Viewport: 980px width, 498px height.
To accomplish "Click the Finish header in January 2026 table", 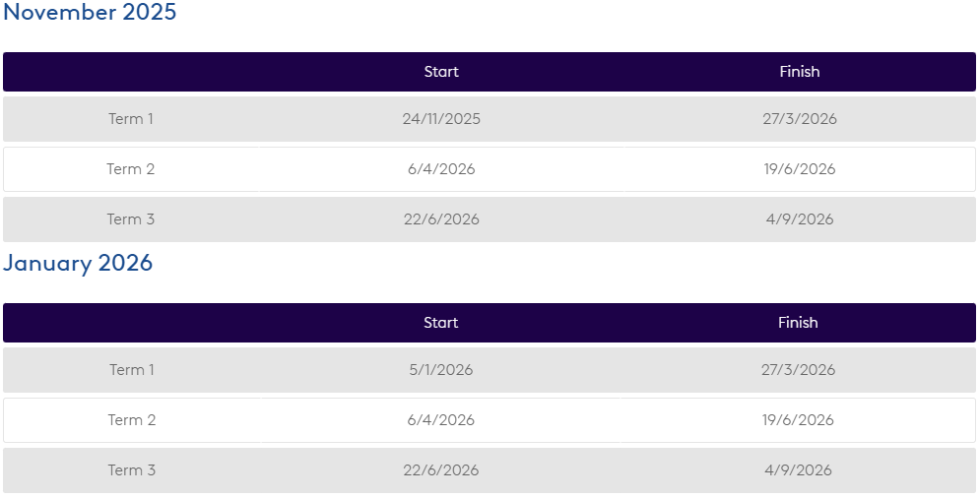I will (x=798, y=323).
